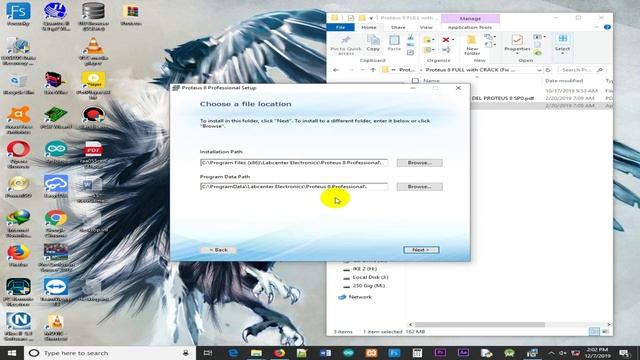640x360 pixels.
Task: Open Fs desktop shortcut
Action: click(x=18, y=14)
